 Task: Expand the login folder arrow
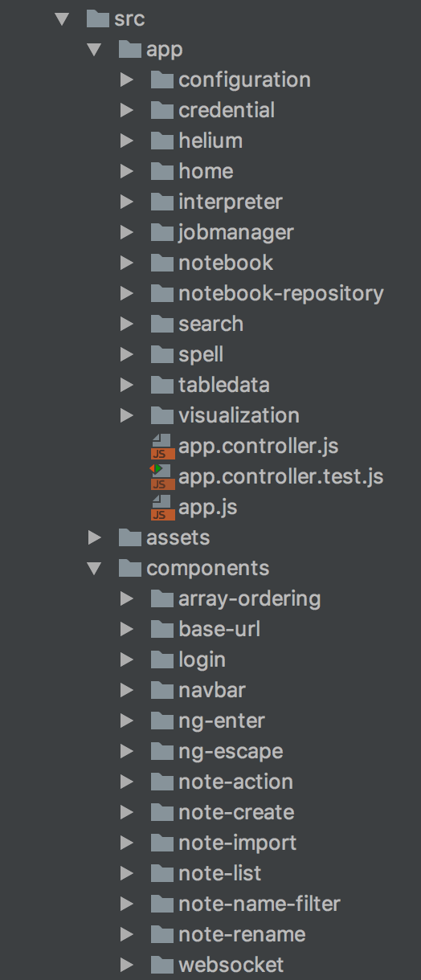(x=127, y=659)
